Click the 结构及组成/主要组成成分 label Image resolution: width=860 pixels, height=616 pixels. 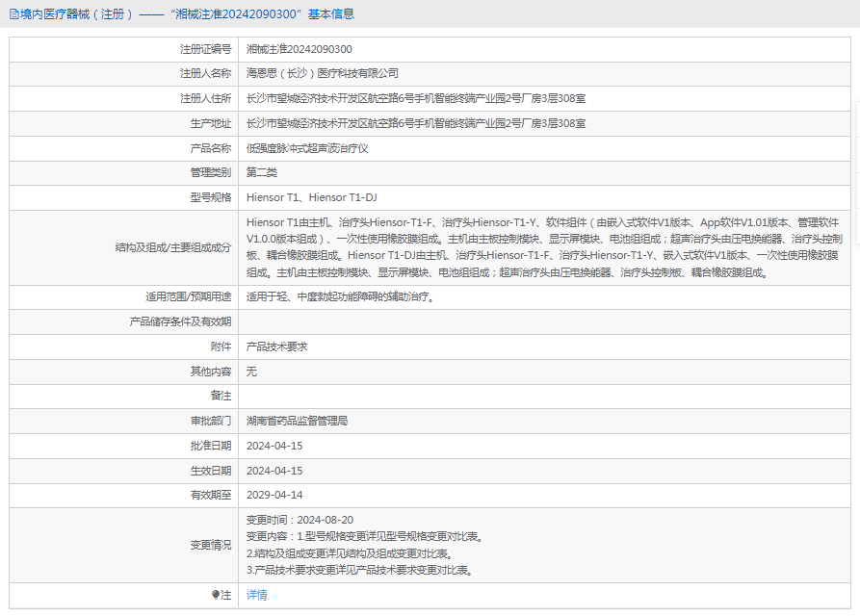173,247
